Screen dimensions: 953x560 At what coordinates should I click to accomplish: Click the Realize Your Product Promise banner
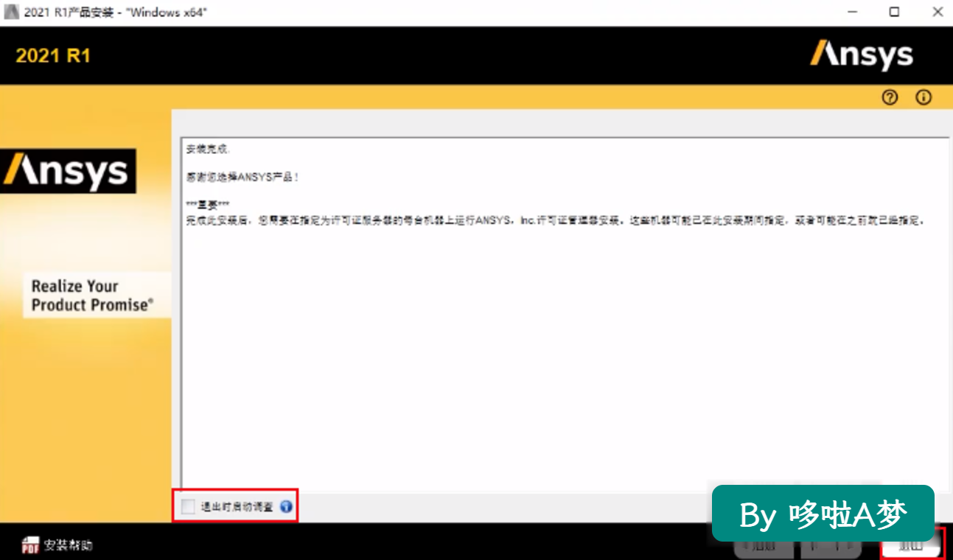pos(97,295)
